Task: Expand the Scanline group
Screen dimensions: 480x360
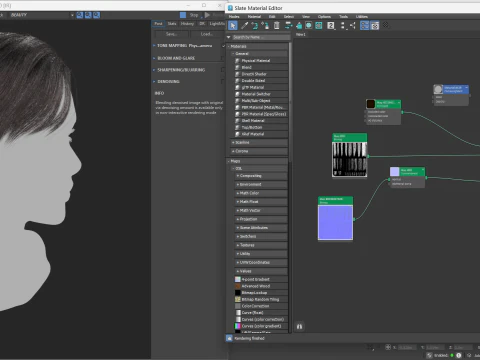Action: pos(259,143)
